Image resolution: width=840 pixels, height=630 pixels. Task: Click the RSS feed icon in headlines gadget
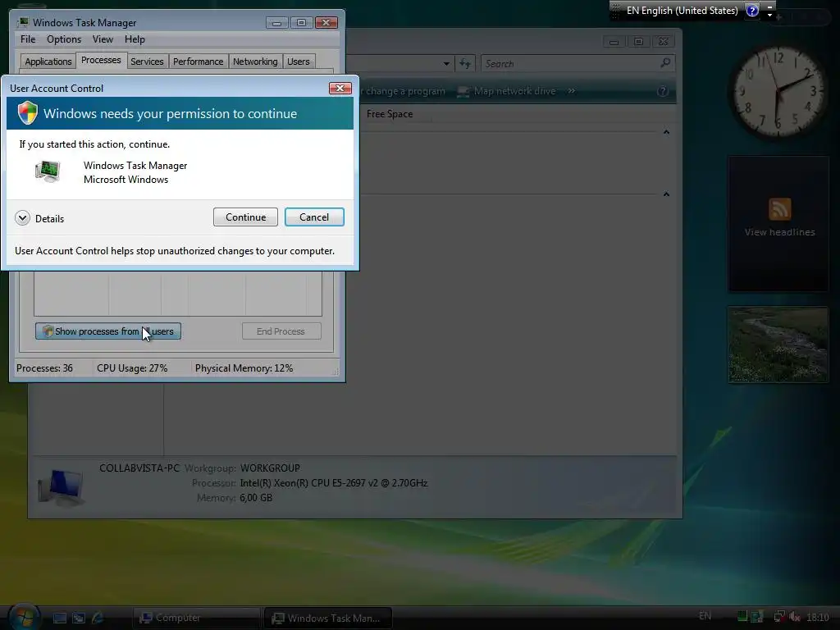point(779,209)
